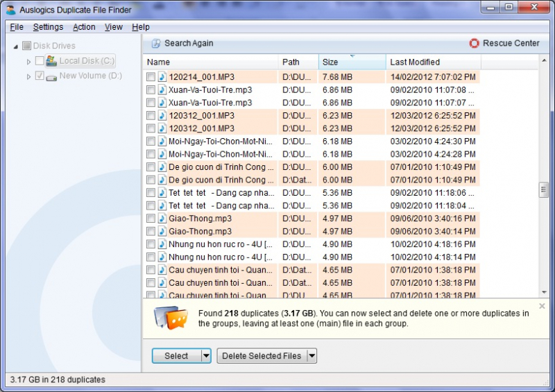Sort by Last Modified column header
The height and width of the screenshot is (392, 555).
[x=434, y=62]
